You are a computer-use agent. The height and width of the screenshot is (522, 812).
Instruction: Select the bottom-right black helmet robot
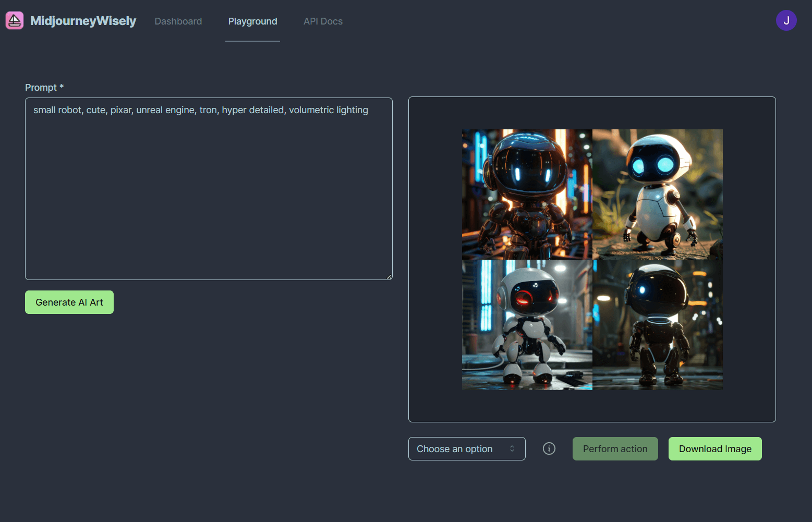click(x=658, y=324)
